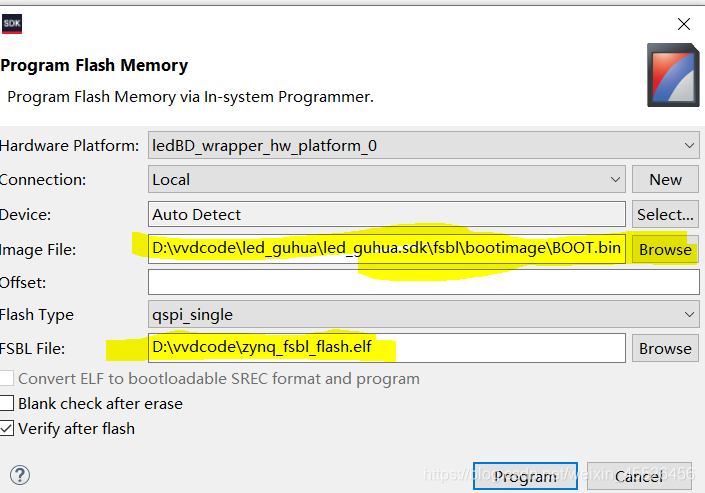Browse for the FSBL File
705x493 pixels.
click(665, 348)
